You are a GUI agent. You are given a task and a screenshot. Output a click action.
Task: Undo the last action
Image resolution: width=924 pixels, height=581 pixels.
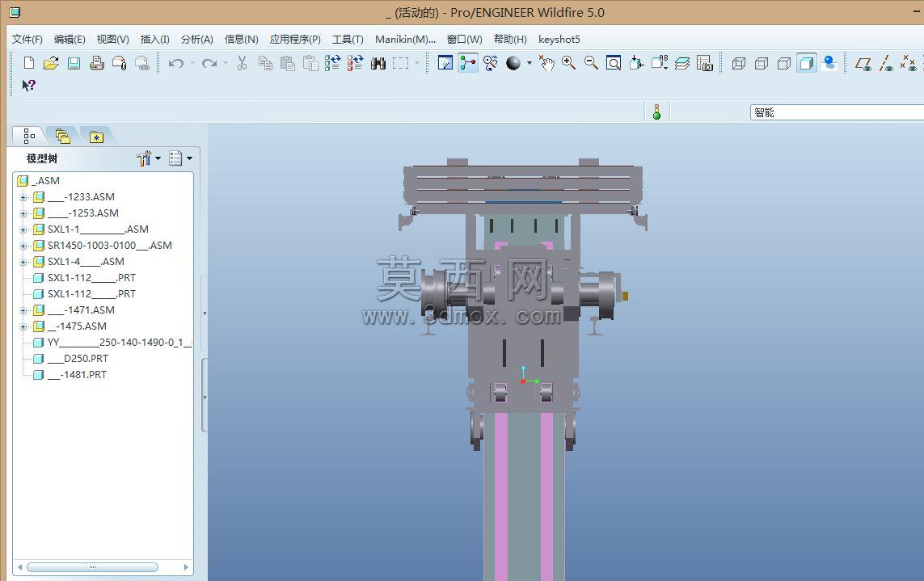point(175,63)
